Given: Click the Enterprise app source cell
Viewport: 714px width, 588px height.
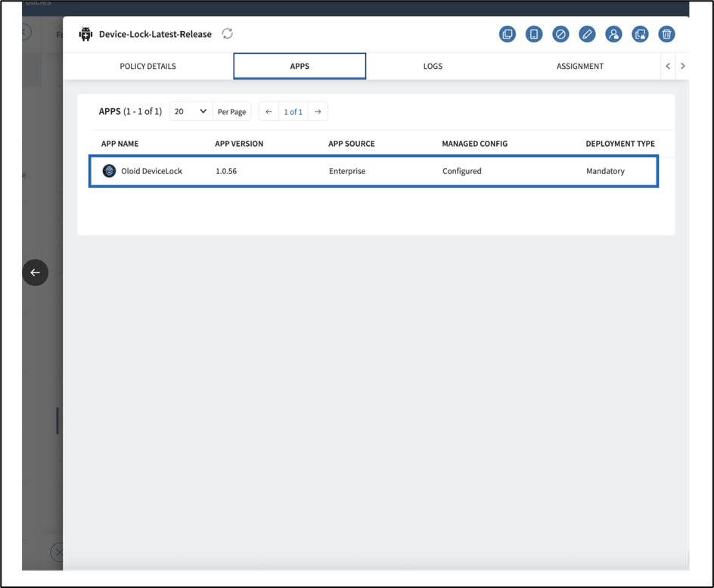Looking at the screenshot, I should pyautogui.click(x=347, y=171).
